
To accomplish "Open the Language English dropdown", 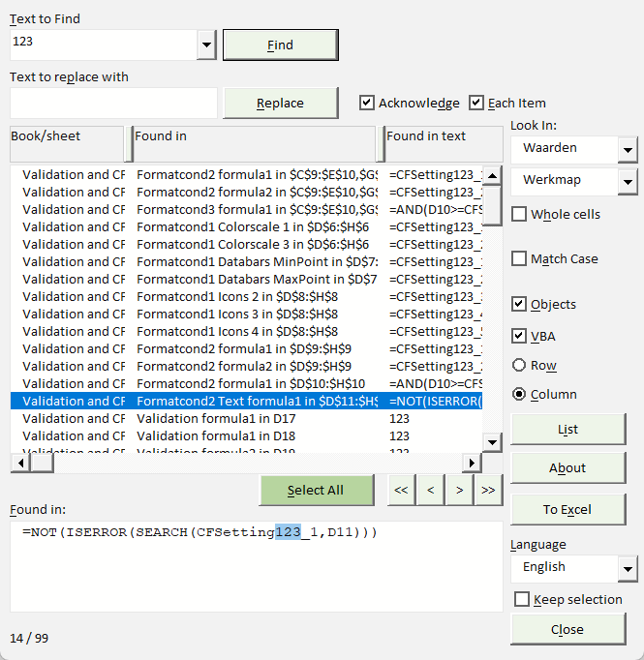I will [x=628, y=569].
